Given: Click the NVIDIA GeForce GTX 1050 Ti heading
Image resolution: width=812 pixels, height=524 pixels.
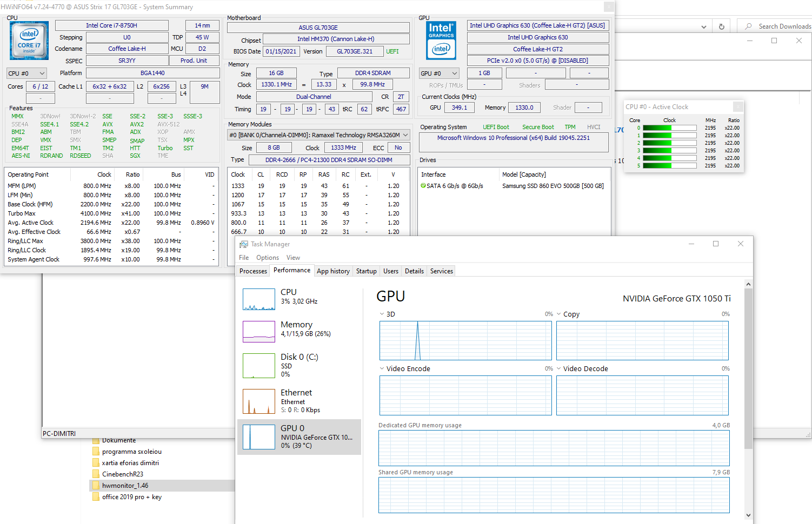Looking at the screenshot, I should tap(676, 298).
